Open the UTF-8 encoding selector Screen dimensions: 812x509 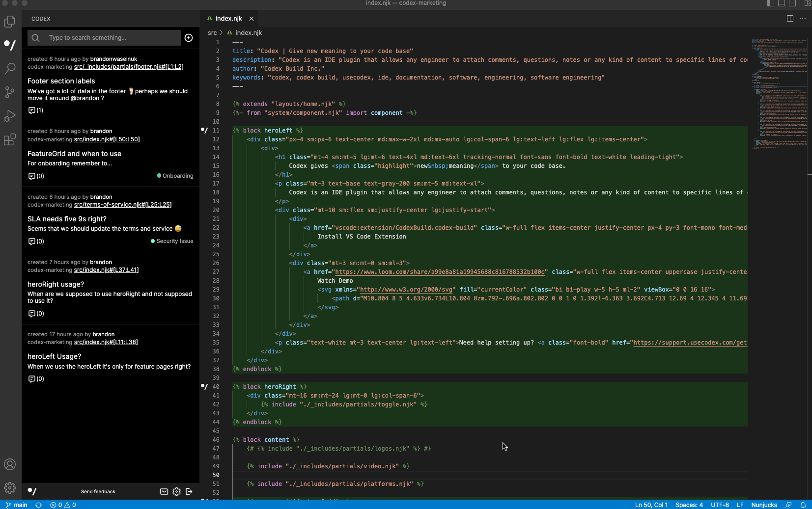pyautogui.click(x=720, y=505)
